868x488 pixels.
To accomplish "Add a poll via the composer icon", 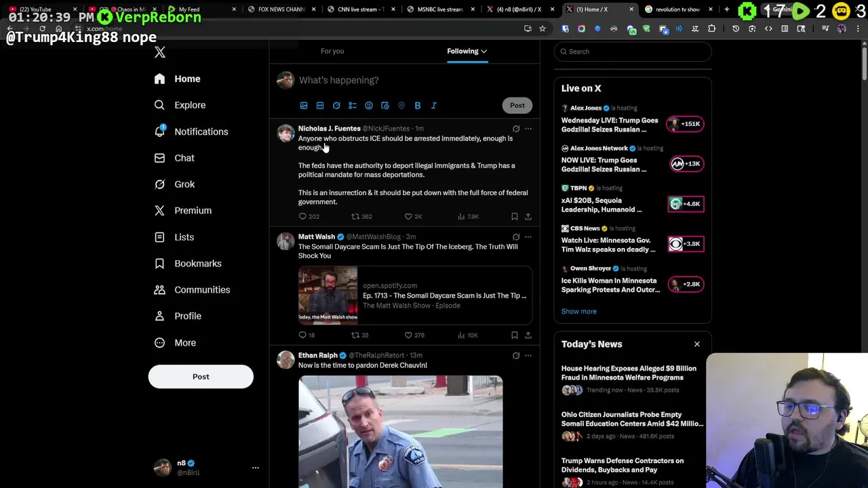I will [x=353, y=106].
